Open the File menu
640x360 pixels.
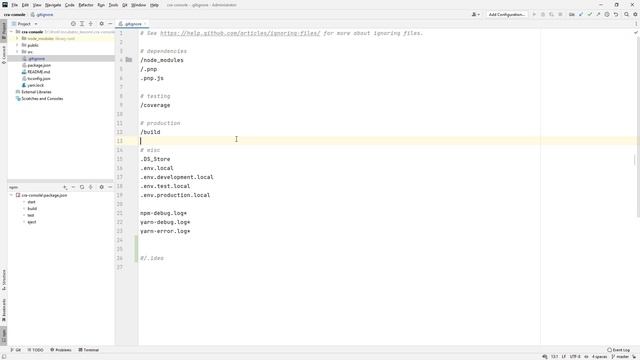coord(14,5)
